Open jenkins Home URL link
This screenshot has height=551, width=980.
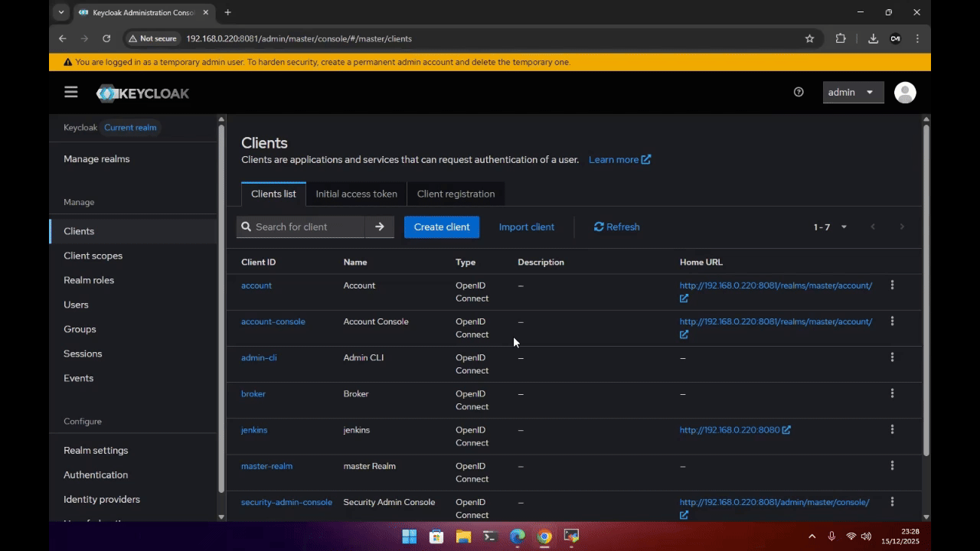click(735, 430)
